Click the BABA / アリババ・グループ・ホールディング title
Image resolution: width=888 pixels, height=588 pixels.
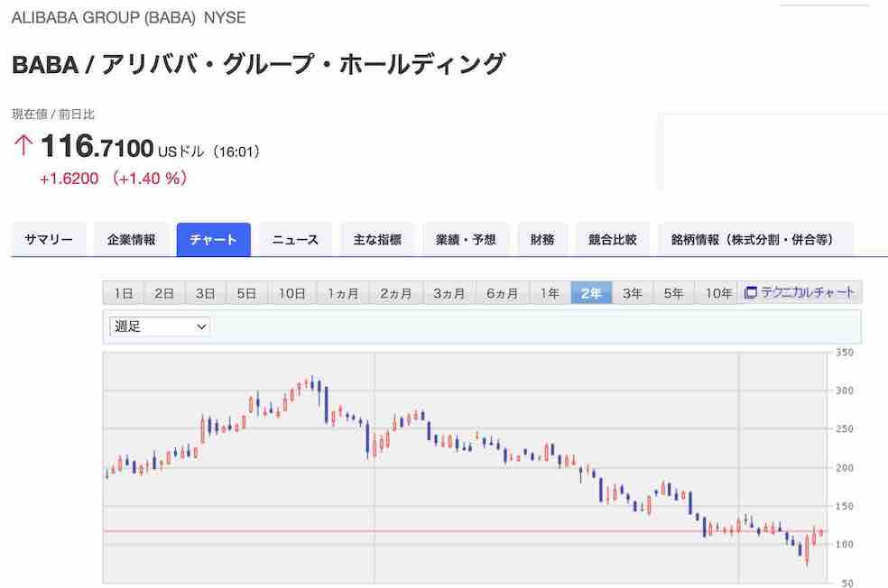tap(258, 64)
